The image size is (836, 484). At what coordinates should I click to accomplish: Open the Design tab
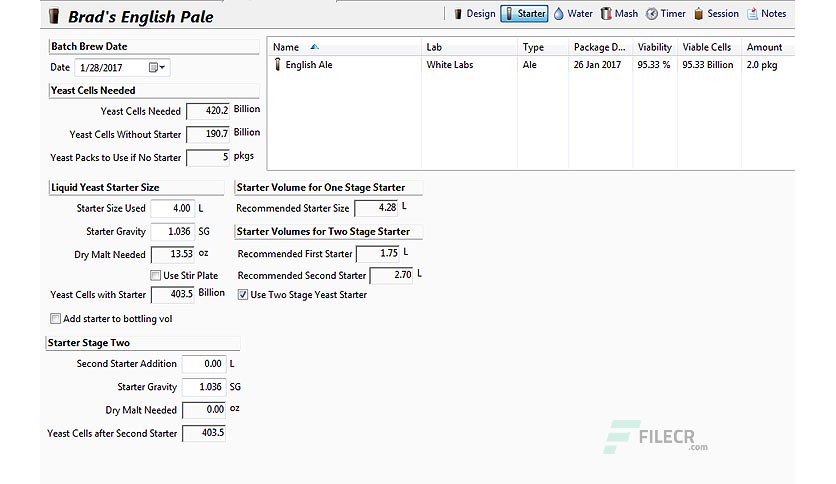tap(475, 14)
